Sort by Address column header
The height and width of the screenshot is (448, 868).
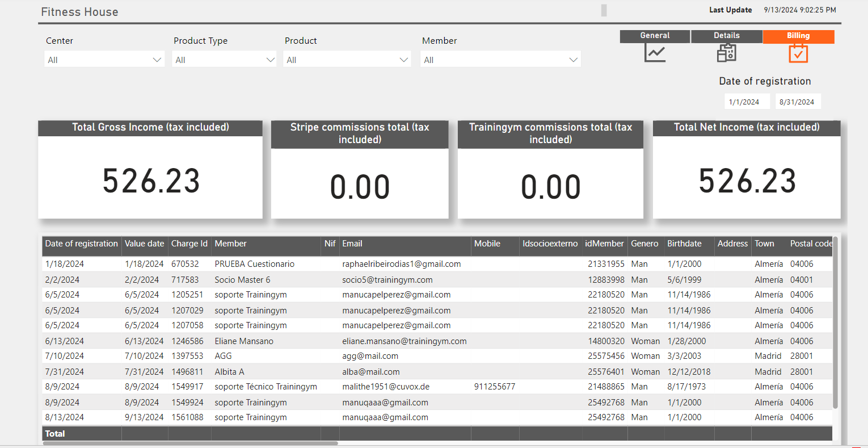[x=732, y=244]
